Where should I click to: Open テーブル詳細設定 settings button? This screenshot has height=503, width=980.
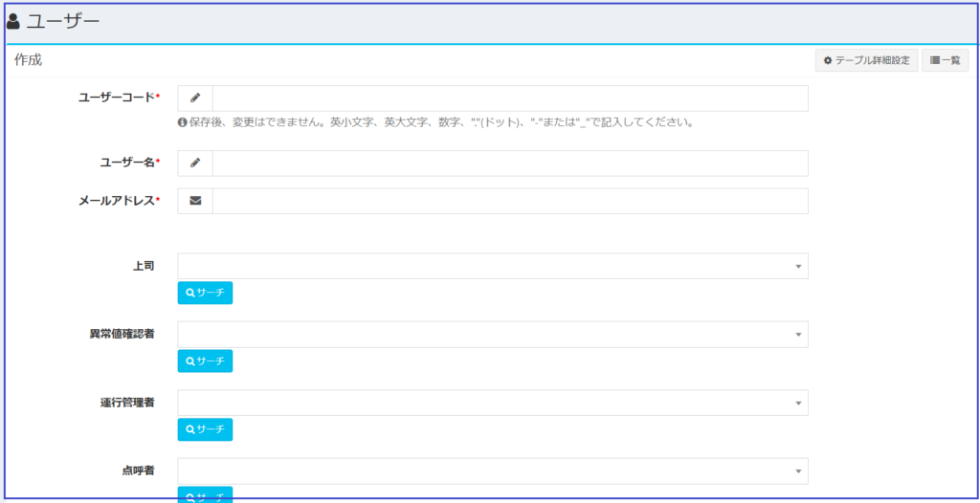tap(866, 60)
